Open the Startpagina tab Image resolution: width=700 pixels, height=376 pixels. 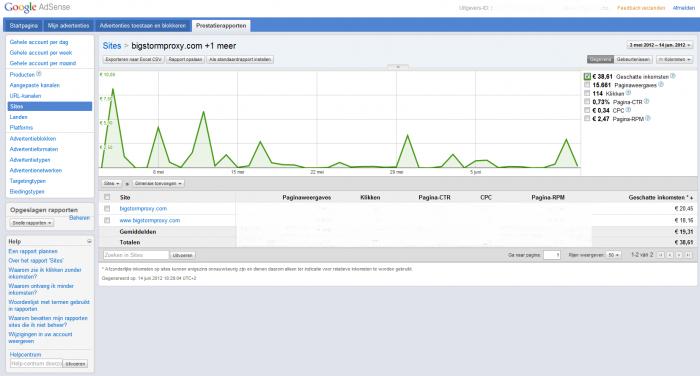click(x=24, y=26)
